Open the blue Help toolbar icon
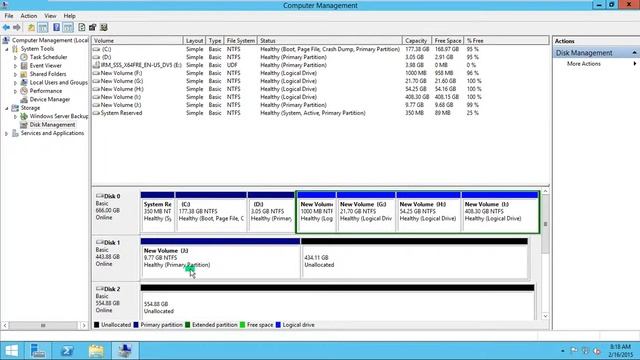This screenshot has height=360, width=640. pos(56,27)
